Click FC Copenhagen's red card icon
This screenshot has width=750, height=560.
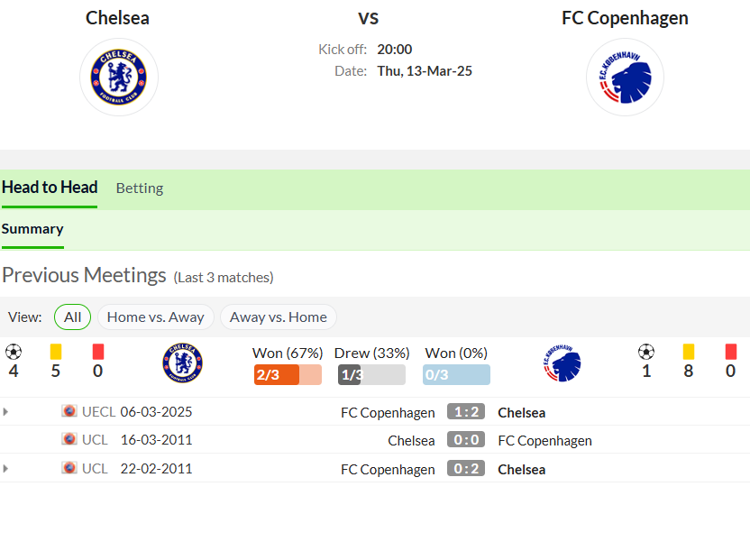[730, 352]
